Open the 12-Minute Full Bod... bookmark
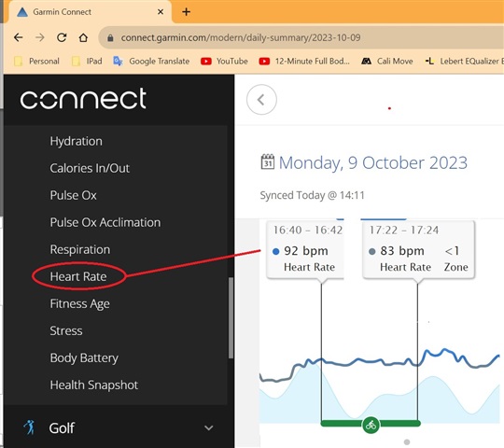The width and height of the screenshot is (504, 448). (x=304, y=61)
